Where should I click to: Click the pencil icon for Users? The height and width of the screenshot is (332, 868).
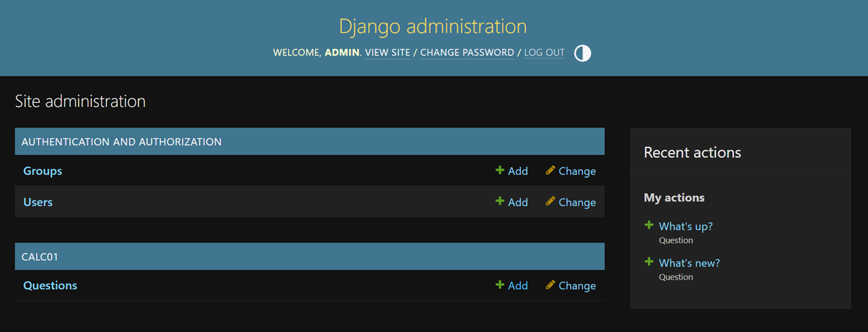click(x=550, y=201)
